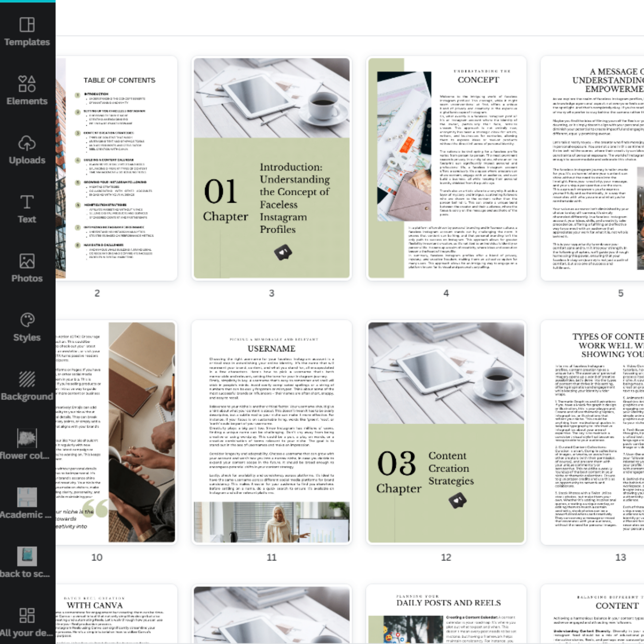Click page number 11 label
Viewport: 644px width, 644px height.
click(272, 557)
